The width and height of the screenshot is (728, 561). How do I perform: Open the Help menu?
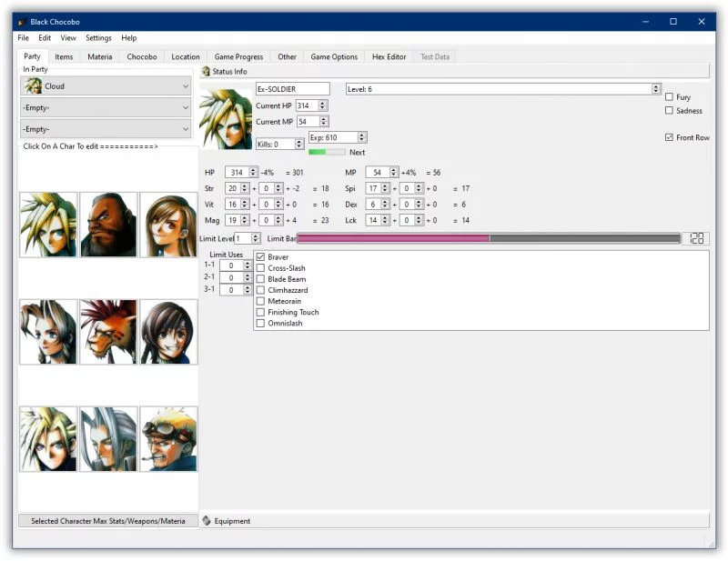click(129, 38)
